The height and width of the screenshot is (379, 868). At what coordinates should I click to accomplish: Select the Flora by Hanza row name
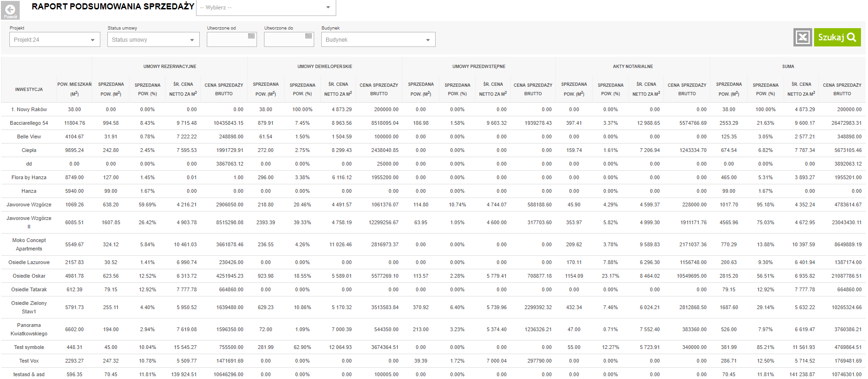tap(29, 177)
